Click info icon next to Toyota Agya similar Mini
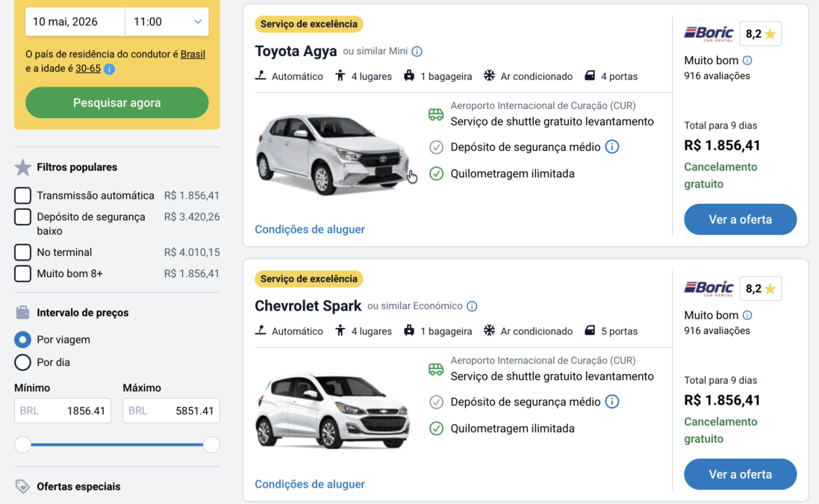The width and height of the screenshot is (819, 504). click(417, 52)
